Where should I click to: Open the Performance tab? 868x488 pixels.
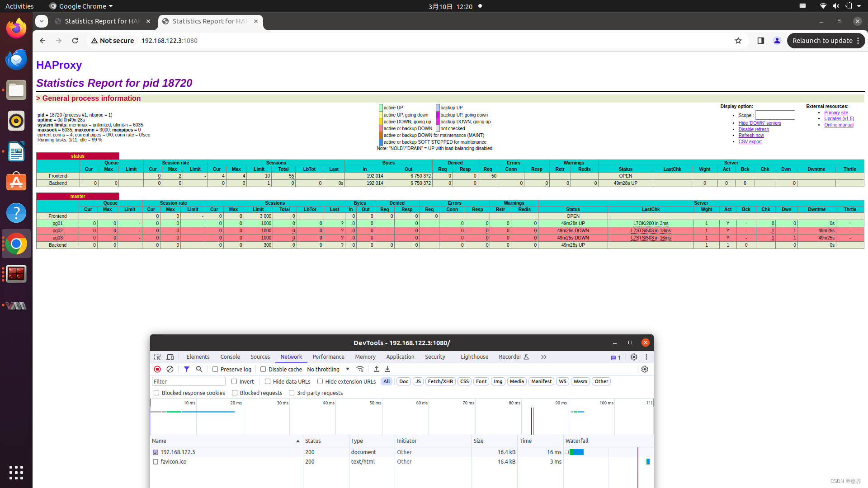click(329, 357)
